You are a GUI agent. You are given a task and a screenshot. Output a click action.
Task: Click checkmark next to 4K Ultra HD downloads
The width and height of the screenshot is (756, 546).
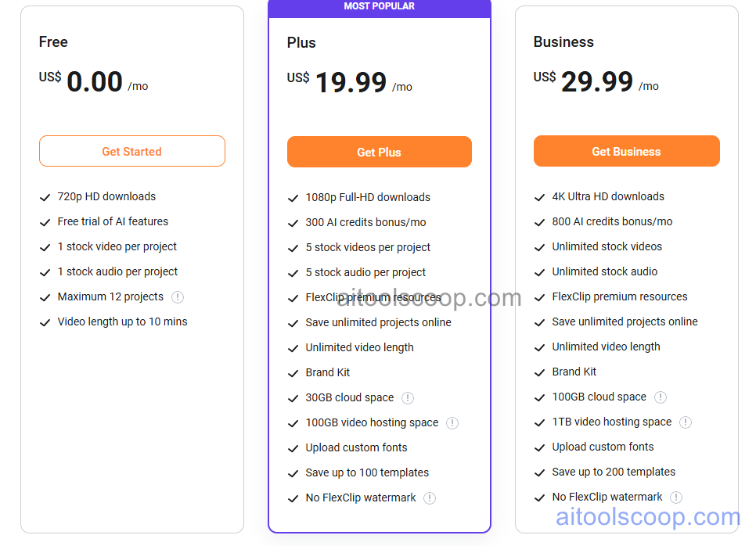click(540, 196)
